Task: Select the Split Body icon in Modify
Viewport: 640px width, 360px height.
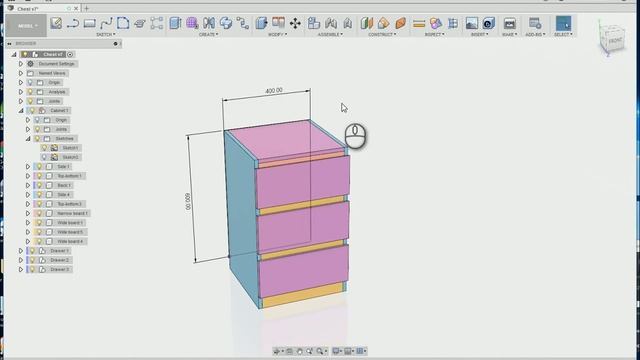Action: coord(278,23)
